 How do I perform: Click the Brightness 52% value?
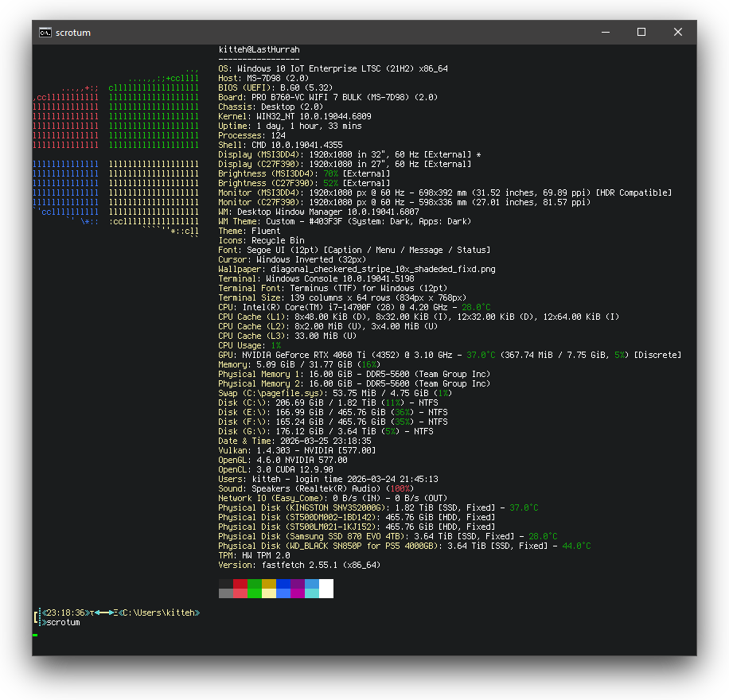click(x=330, y=183)
